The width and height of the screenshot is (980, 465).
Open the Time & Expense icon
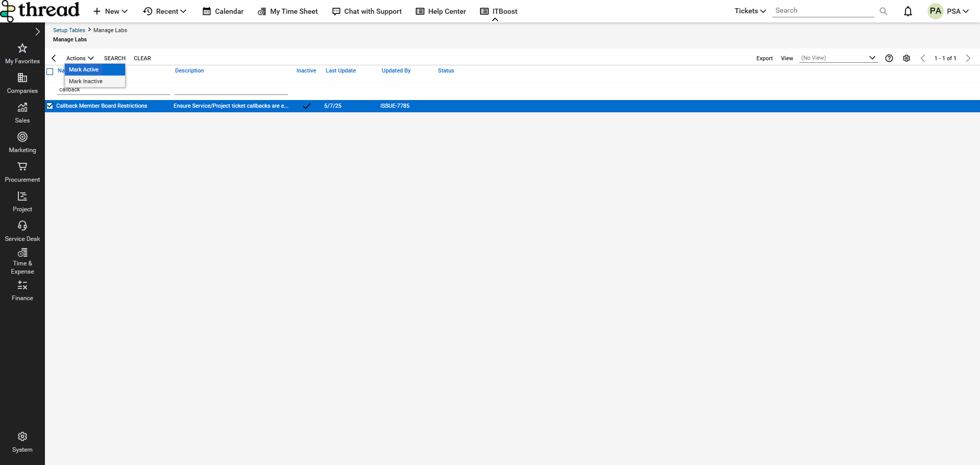click(x=22, y=253)
